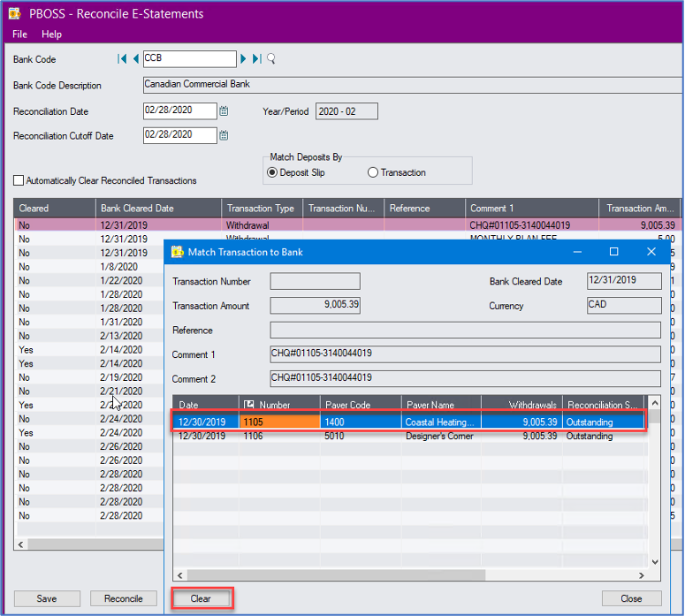Image resolution: width=685 pixels, height=616 pixels.
Task: Select row 1105 Coastal Heating
Action: coord(408,422)
